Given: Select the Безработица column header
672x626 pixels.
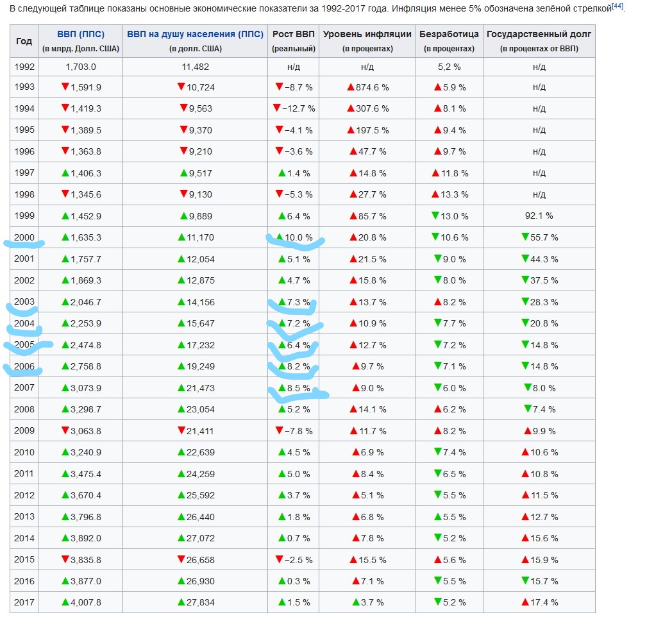Looking at the screenshot, I should [449, 35].
